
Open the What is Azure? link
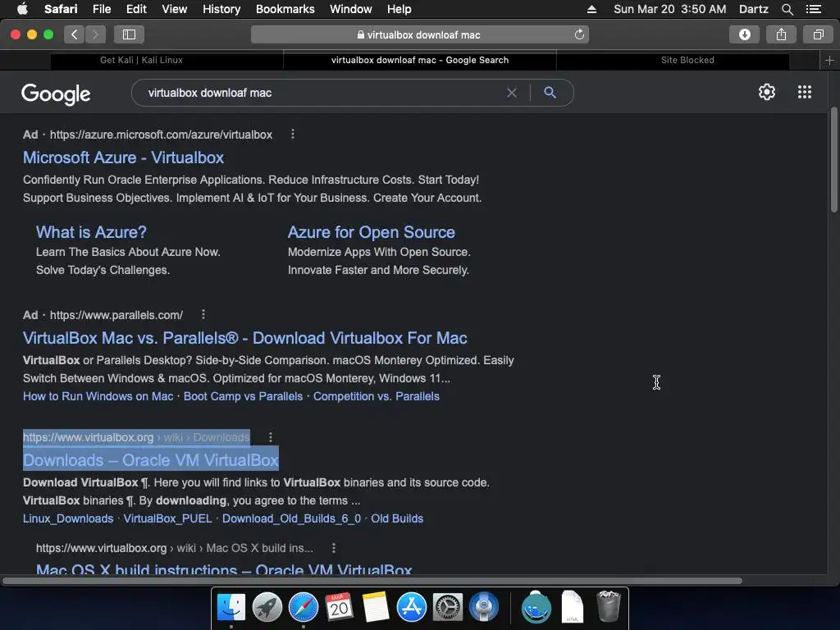pos(91,232)
